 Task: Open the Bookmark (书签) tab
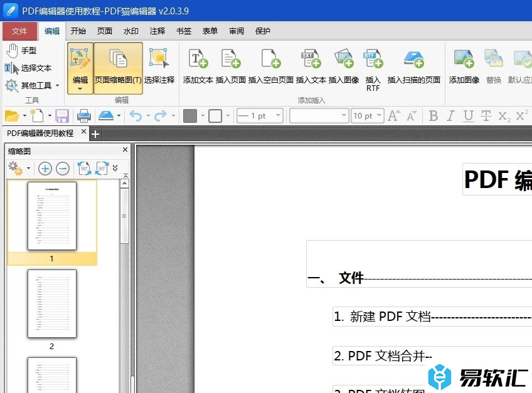tap(184, 31)
